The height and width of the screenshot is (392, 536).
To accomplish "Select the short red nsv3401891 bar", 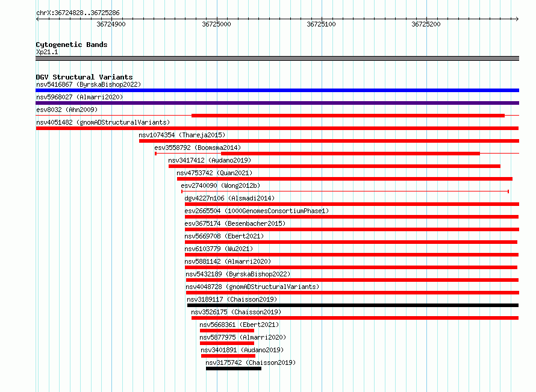I will [228, 356].
